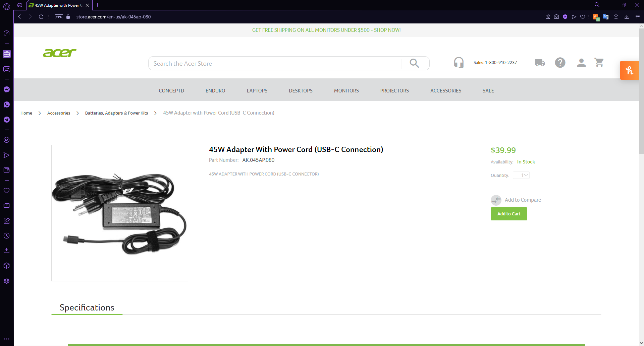This screenshot has width=644, height=346.
Task: Click the part number AK.045AP.080
Action: (258, 160)
